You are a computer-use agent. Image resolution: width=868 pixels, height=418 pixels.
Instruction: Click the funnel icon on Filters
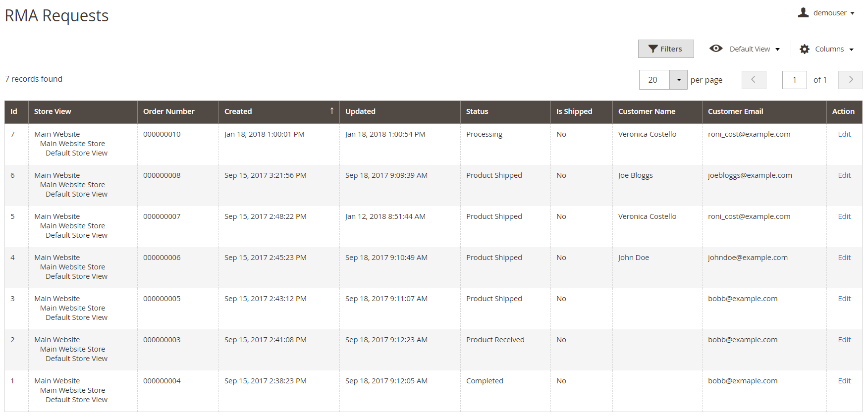coord(653,49)
